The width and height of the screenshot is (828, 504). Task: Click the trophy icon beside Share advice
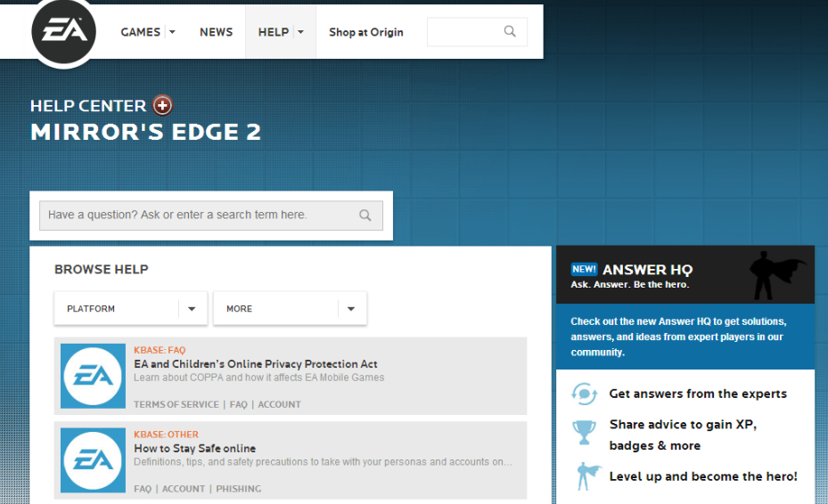coord(584,432)
